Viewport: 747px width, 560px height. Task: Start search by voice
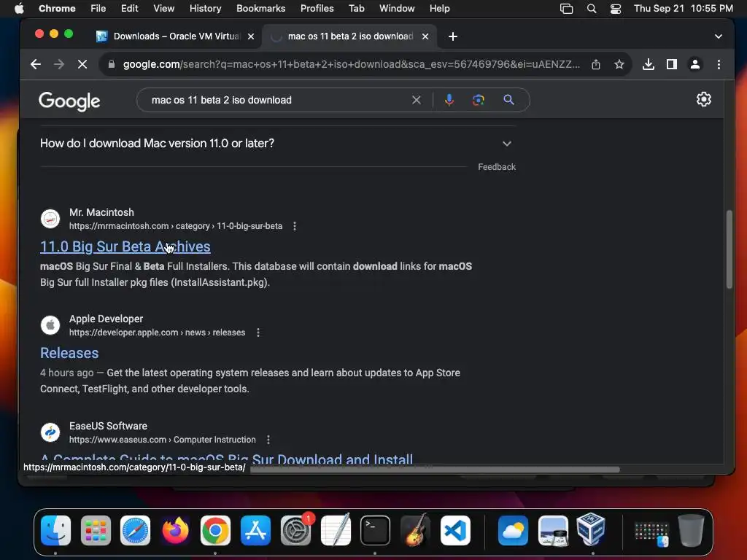[449, 100]
